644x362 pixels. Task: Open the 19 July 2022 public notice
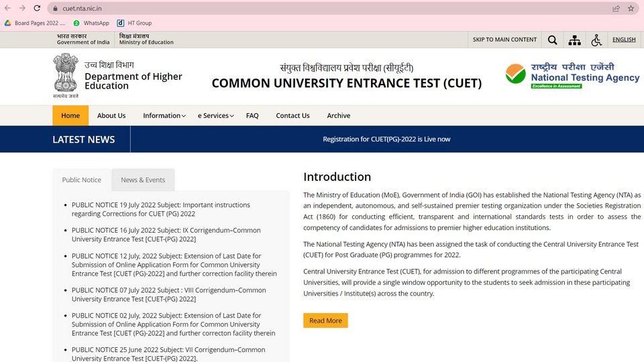coord(160,209)
